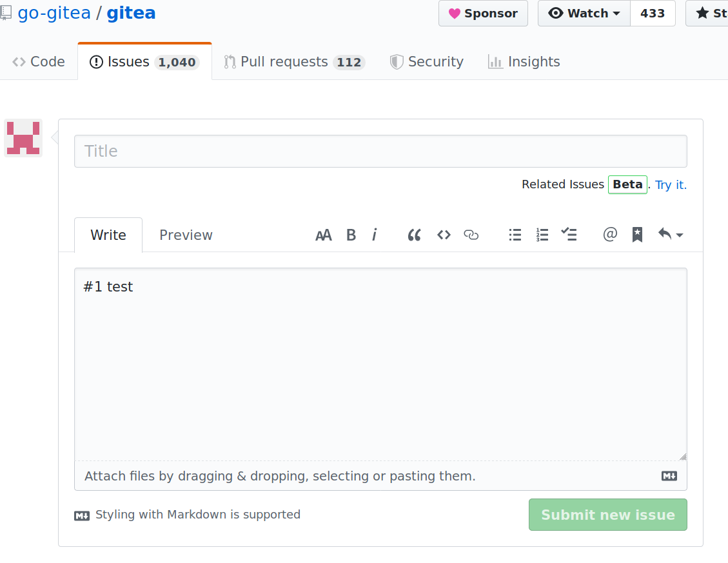Image resolution: width=728 pixels, height=563 pixels.
Task: Open saved replies with the reply arrow
Action: point(670,234)
